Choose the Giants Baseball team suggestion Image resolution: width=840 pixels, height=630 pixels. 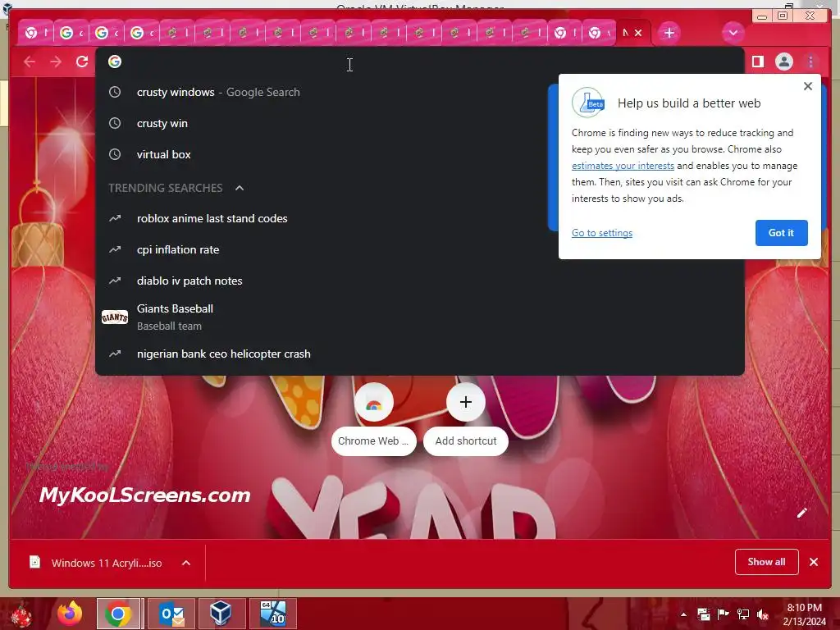(x=419, y=317)
